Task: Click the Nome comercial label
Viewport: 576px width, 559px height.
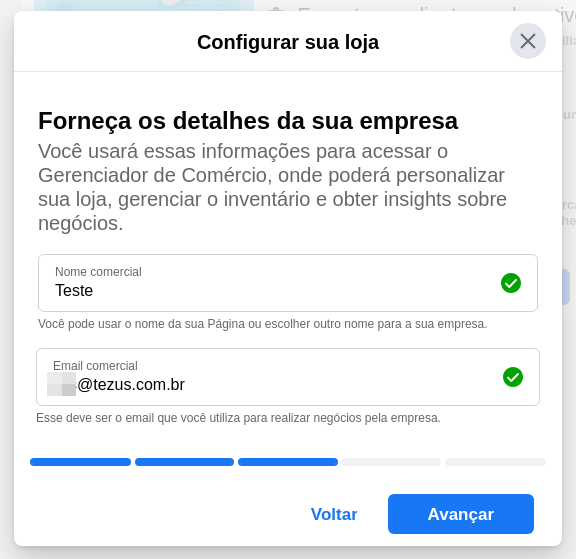Action: tap(98, 272)
